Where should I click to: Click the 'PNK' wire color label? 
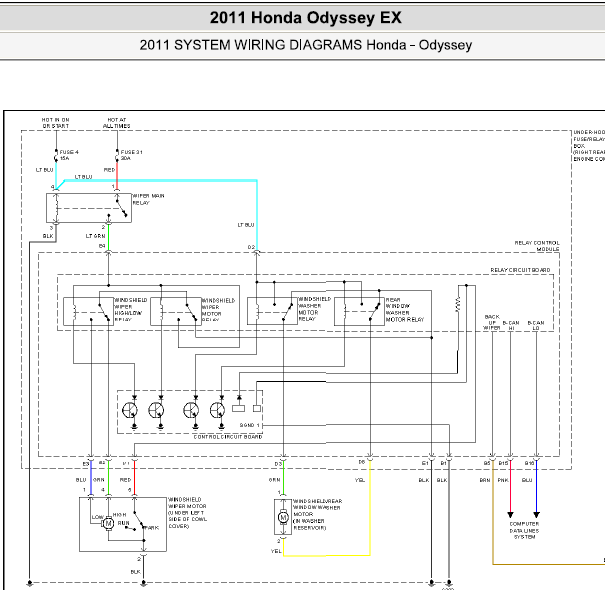503,480
